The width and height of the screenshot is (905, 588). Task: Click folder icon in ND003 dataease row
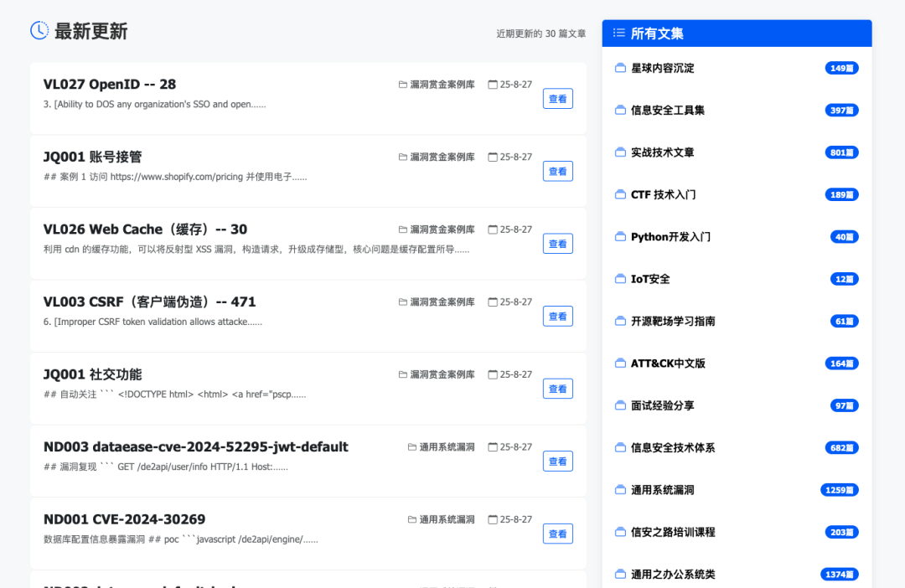pyautogui.click(x=412, y=446)
